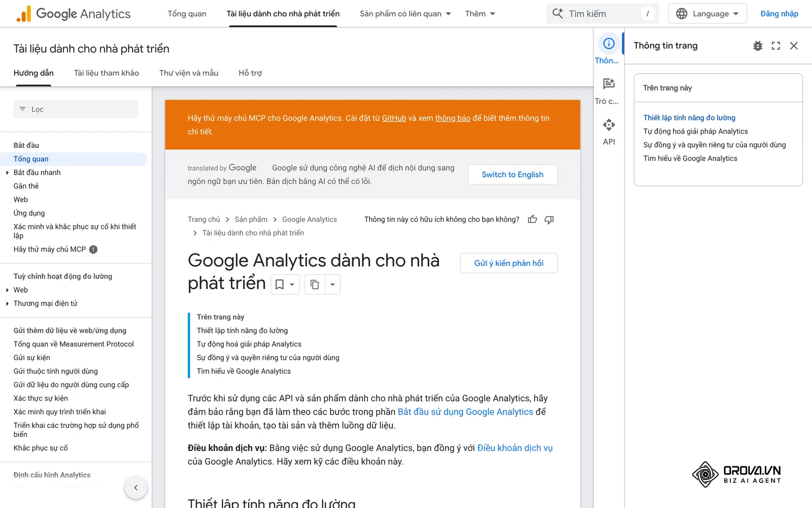Screen dimensions: 812x508
Task: Select Tài liệu dành cho nhà phát triển tab
Action: click(283, 14)
